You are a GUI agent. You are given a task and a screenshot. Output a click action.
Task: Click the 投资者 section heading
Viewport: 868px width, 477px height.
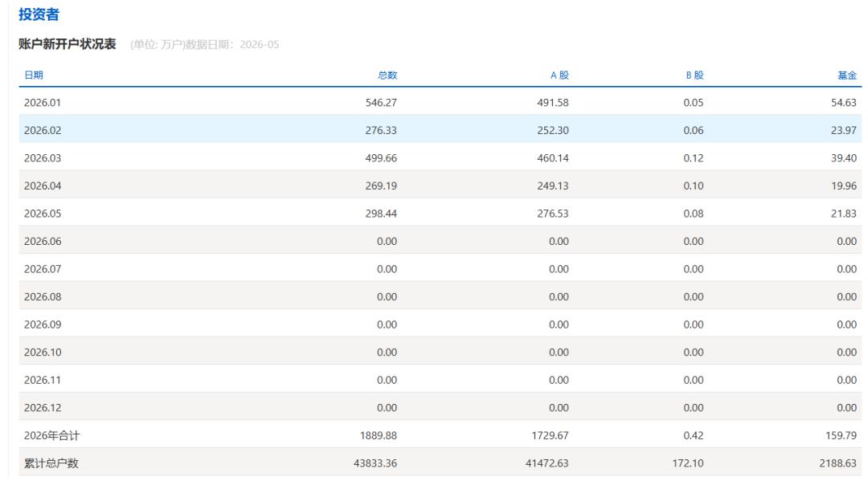coord(39,14)
